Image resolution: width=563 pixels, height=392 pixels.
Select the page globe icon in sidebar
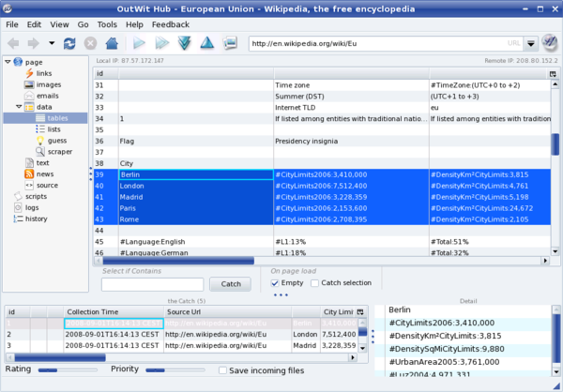18,62
